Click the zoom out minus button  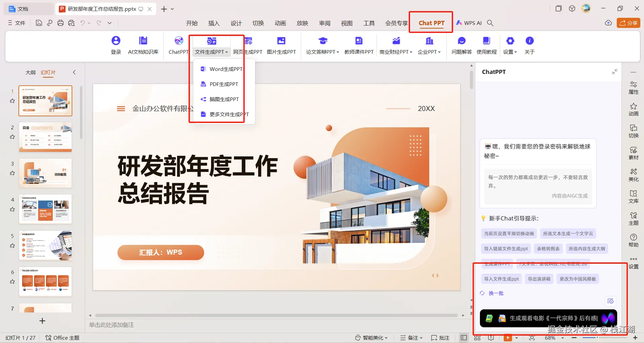574,338
